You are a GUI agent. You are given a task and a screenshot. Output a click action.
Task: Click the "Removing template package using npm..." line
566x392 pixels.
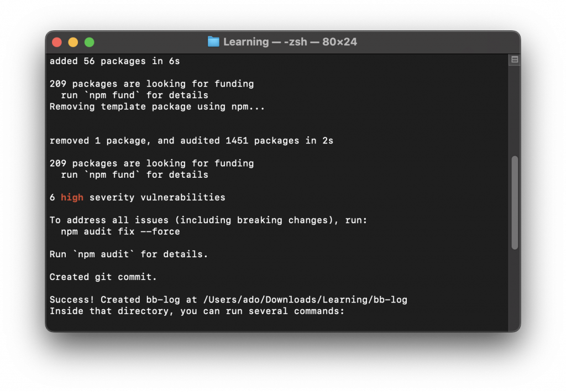click(x=157, y=107)
